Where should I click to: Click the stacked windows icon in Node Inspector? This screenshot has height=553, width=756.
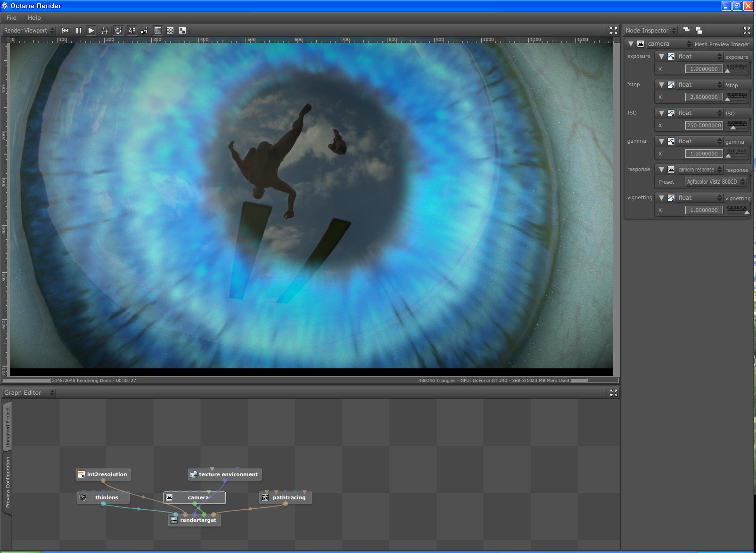(x=699, y=31)
